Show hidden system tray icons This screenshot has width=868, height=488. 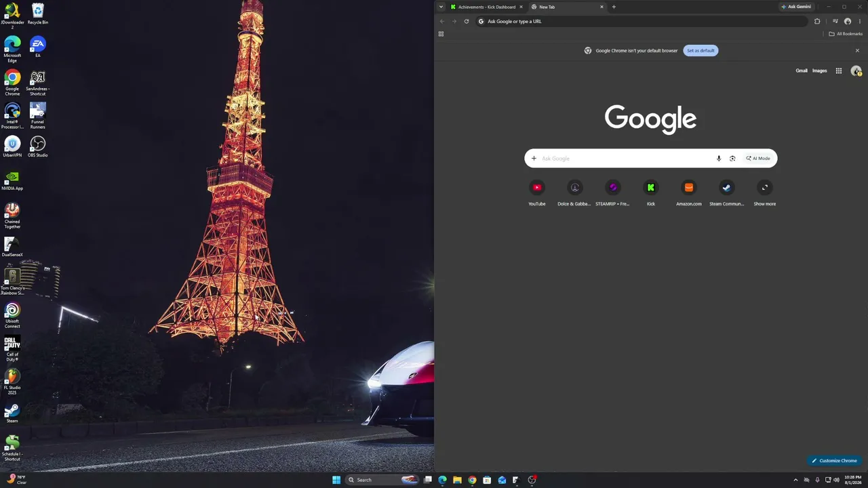pyautogui.click(x=795, y=480)
